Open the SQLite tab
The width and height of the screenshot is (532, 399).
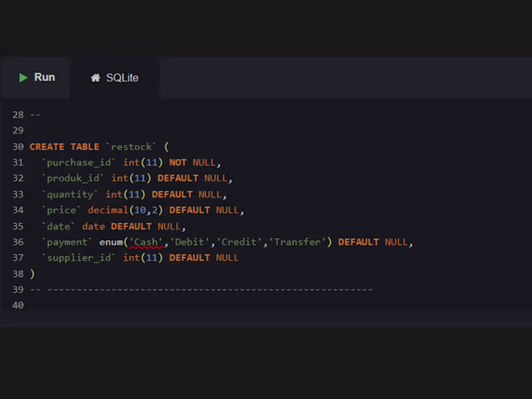click(x=114, y=78)
